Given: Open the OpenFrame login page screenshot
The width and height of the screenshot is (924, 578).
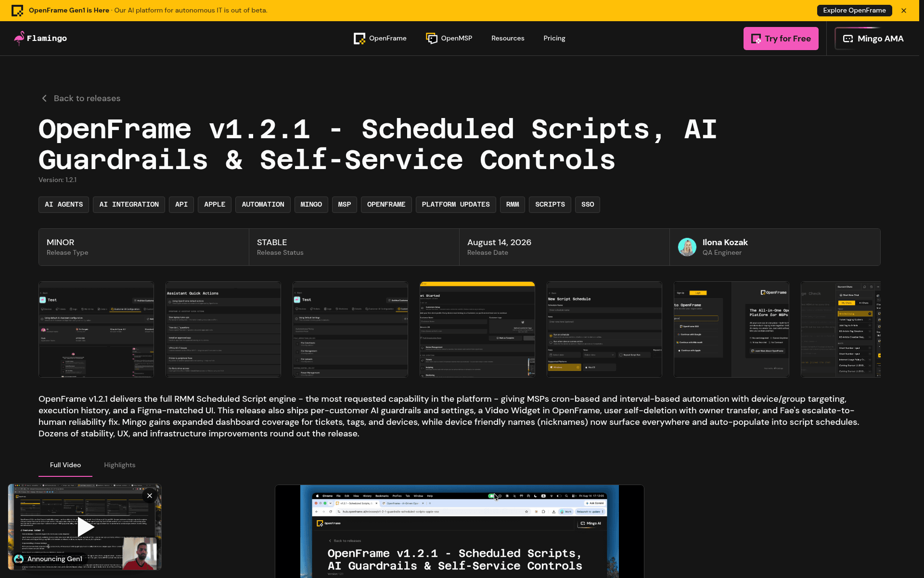Looking at the screenshot, I should click(731, 329).
